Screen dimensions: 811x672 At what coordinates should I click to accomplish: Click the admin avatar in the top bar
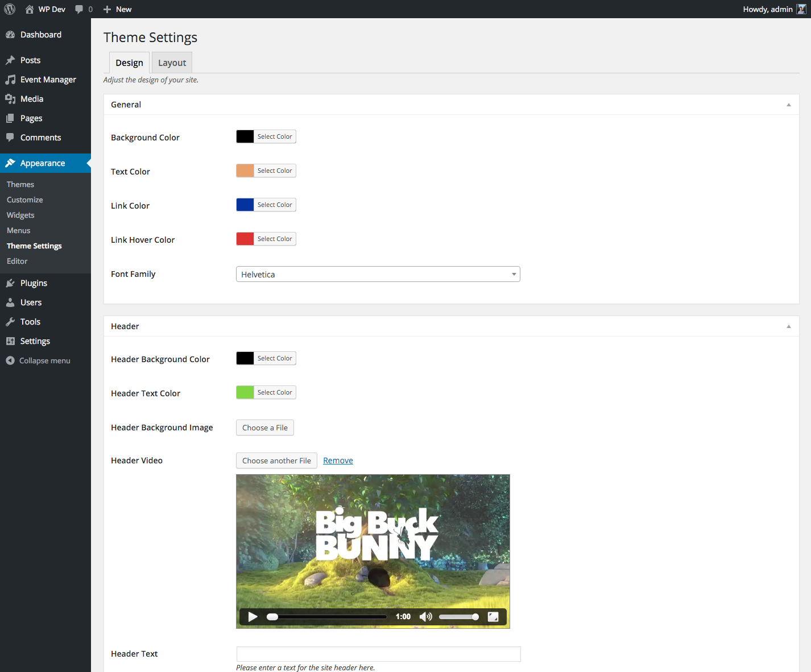pos(801,9)
